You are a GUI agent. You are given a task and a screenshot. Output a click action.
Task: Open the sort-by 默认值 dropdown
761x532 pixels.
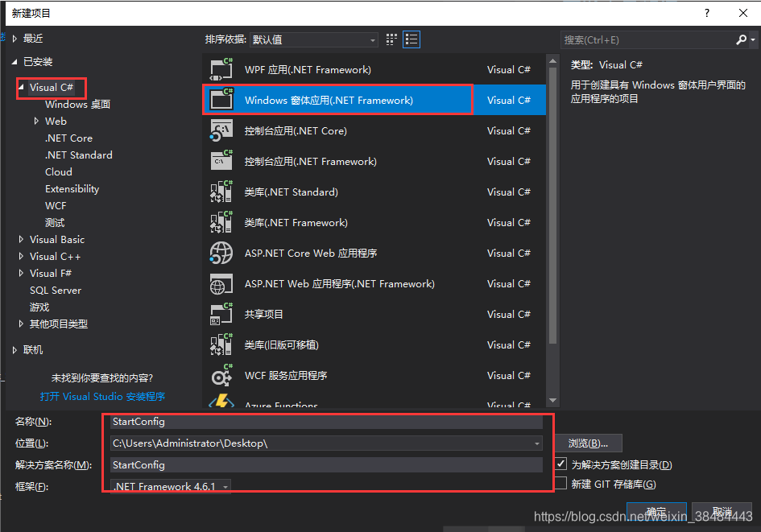click(314, 39)
